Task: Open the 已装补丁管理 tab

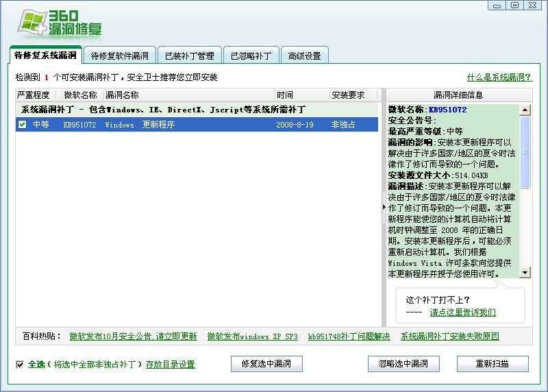Action: click(x=190, y=56)
